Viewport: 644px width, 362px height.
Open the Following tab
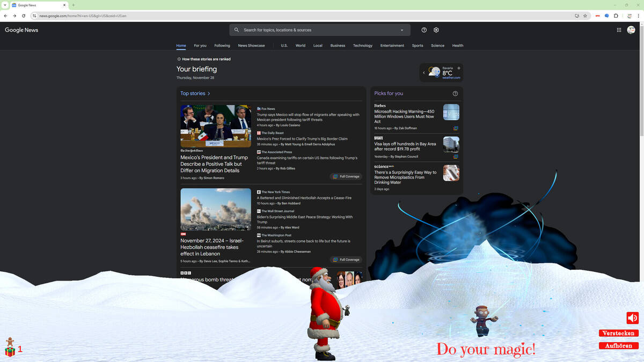tap(222, 46)
